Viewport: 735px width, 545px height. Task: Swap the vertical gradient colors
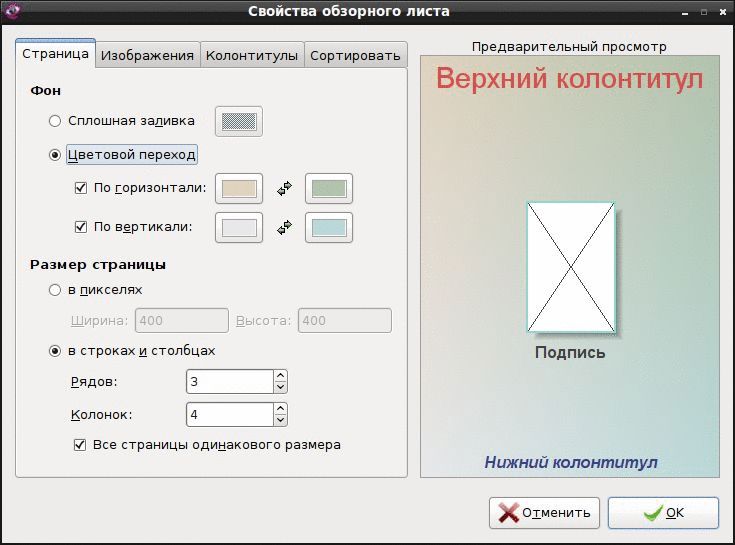point(284,228)
